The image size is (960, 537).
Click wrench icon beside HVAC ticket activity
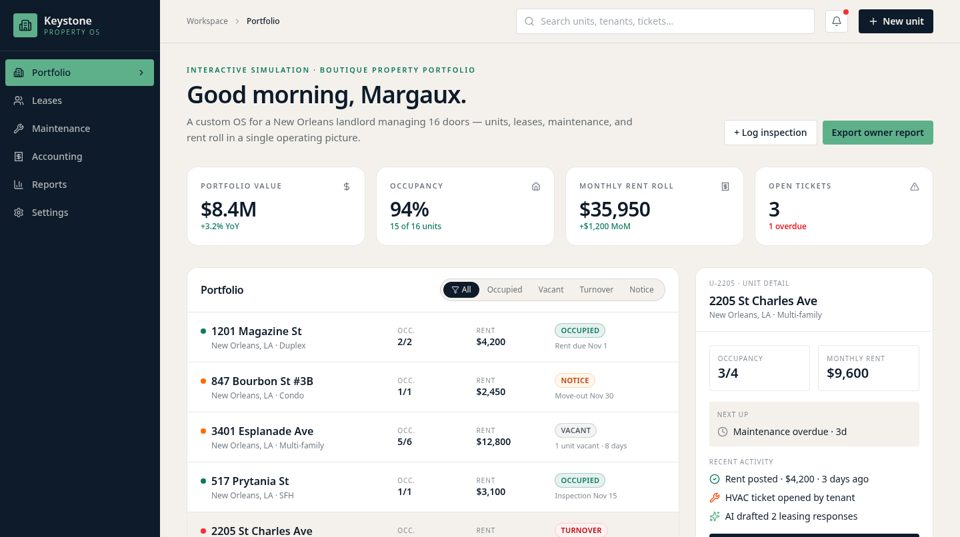714,498
